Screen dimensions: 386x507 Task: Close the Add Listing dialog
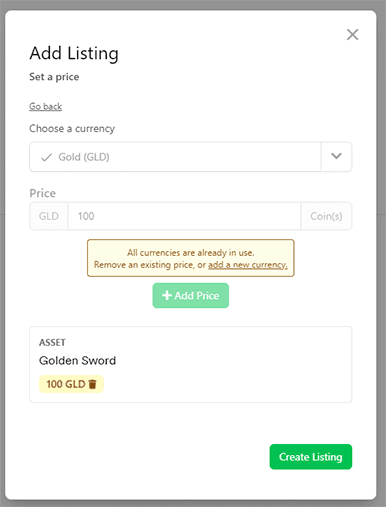tap(352, 34)
